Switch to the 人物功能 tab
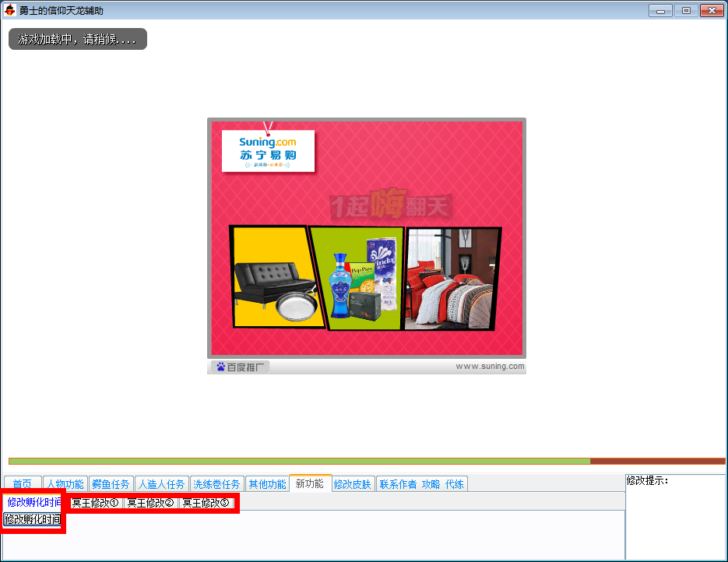The width and height of the screenshot is (728, 562). [65, 484]
